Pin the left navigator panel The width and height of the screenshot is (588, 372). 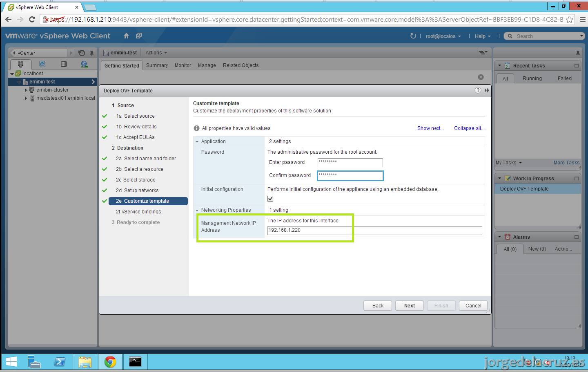(91, 53)
